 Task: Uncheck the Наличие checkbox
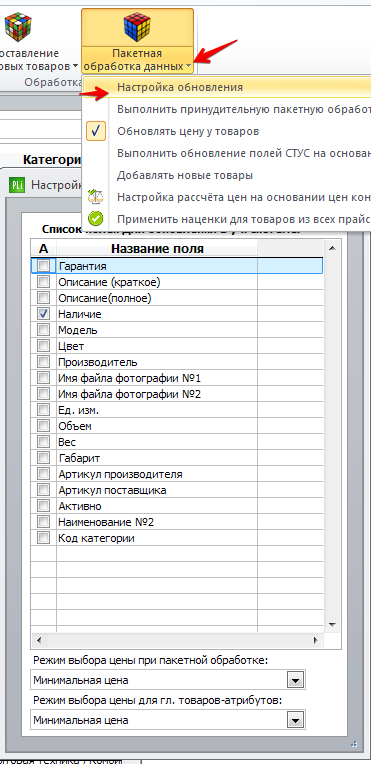44,314
